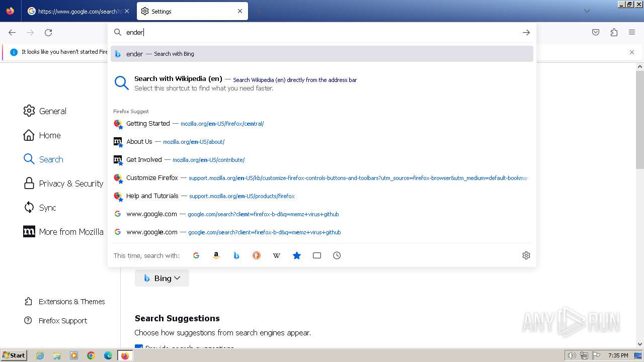644x362 pixels.
Task: Launch Chrome from taskbar
Action: 91,355
